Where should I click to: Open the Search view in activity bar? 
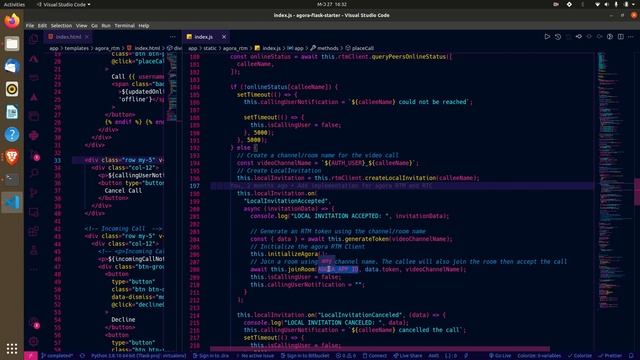click(34, 173)
